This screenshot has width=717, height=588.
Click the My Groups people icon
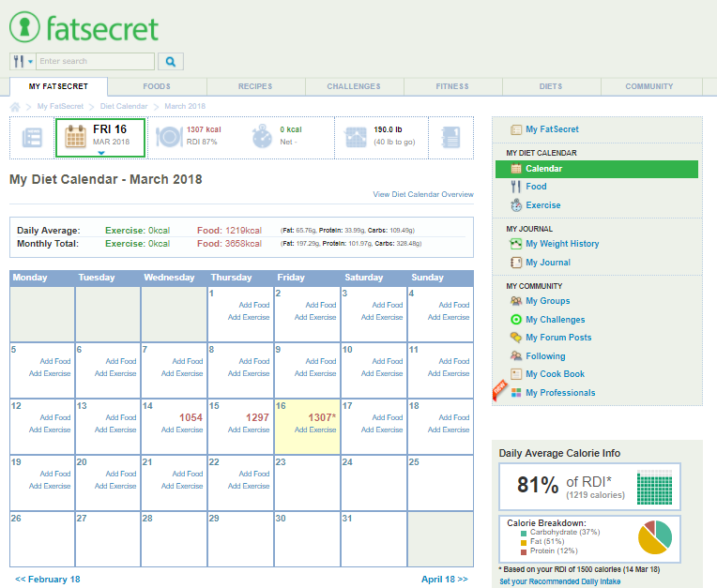coord(516,301)
